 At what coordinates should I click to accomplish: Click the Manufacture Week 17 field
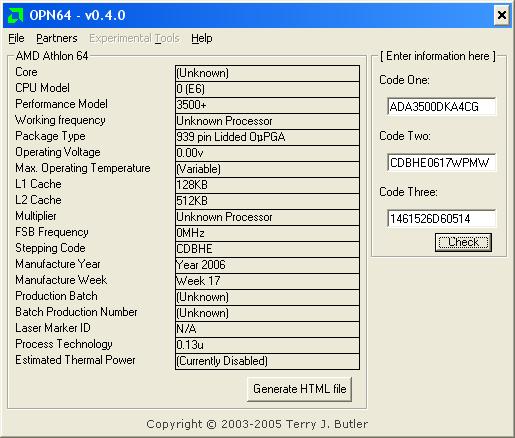point(267,281)
